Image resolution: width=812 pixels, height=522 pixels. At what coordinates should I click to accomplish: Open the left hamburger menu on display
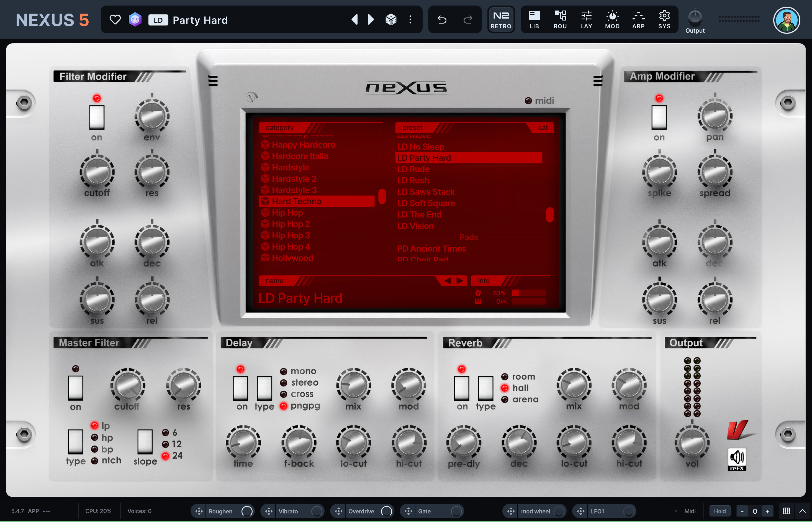coord(213,81)
